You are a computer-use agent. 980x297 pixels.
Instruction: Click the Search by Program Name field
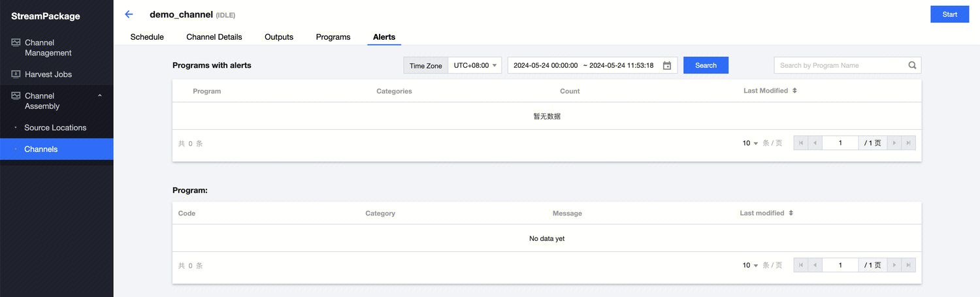click(840, 65)
